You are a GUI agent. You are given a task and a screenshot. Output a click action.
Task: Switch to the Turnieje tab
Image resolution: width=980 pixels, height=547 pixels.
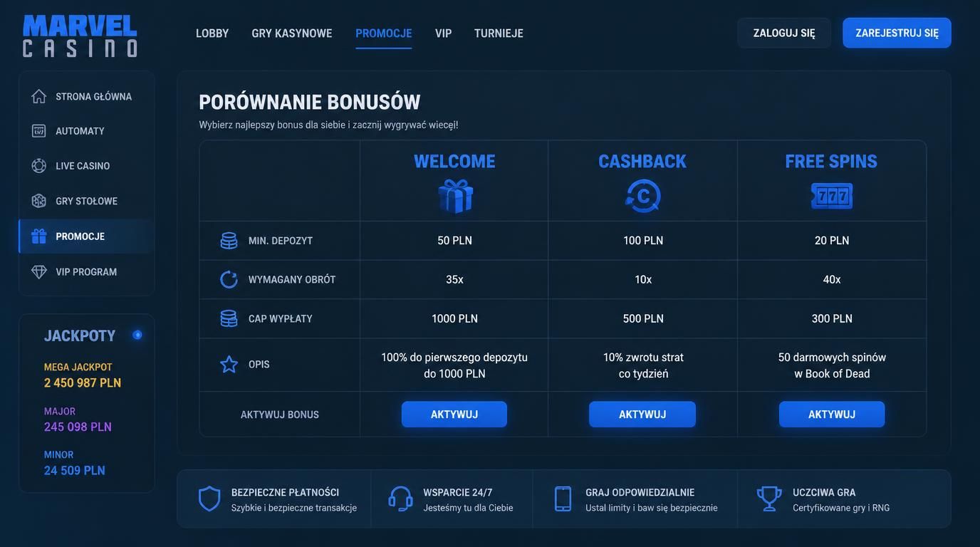(499, 33)
